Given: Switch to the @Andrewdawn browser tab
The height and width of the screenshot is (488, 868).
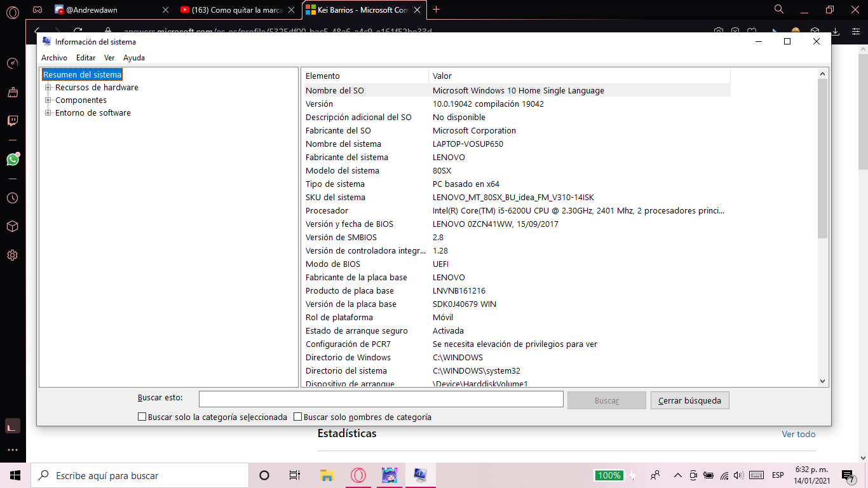Looking at the screenshot, I should [112, 10].
